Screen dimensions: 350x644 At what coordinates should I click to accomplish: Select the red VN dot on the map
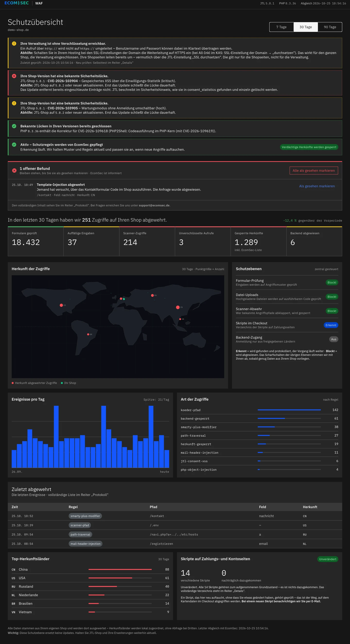180,319
